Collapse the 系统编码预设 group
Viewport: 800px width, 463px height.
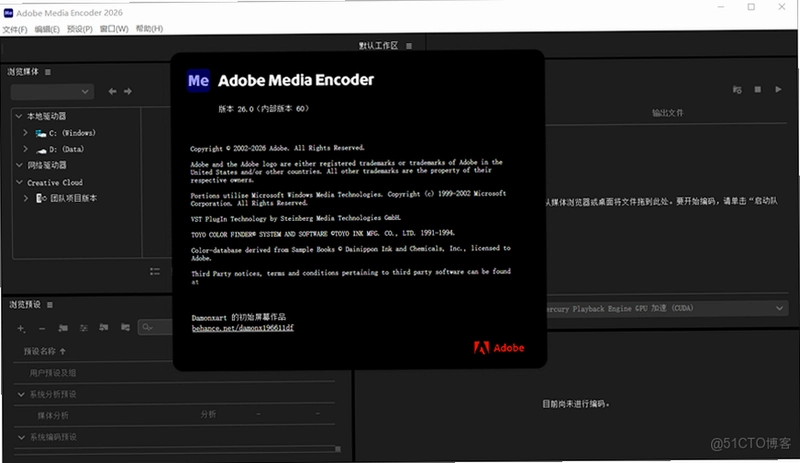(21, 437)
